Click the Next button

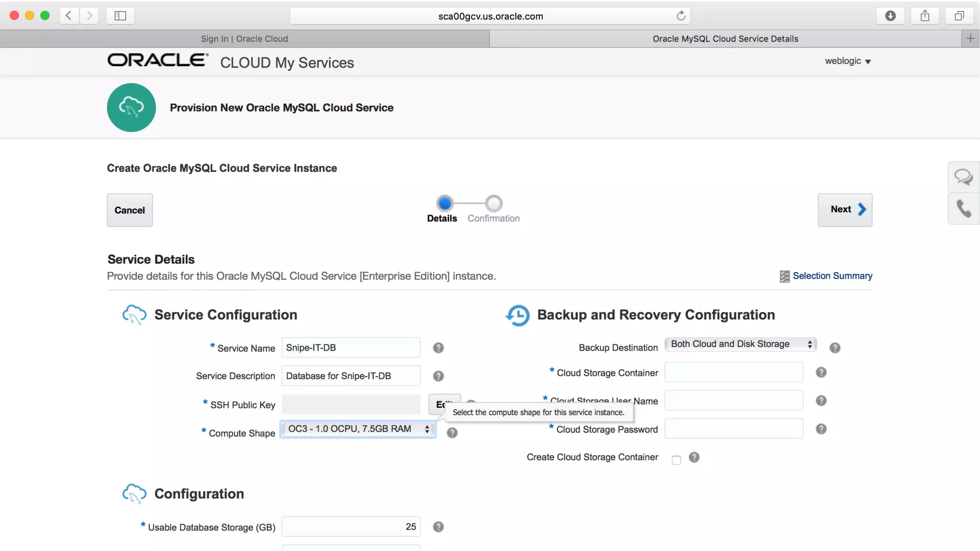[845, 209]
